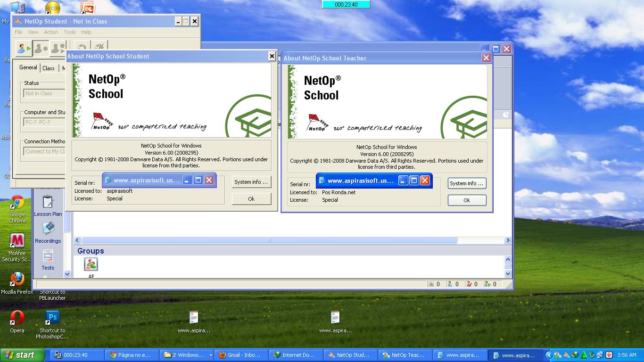Select Internet Download taskbar button
Viewport: 644px width, 362px height.
click(295, 355)
